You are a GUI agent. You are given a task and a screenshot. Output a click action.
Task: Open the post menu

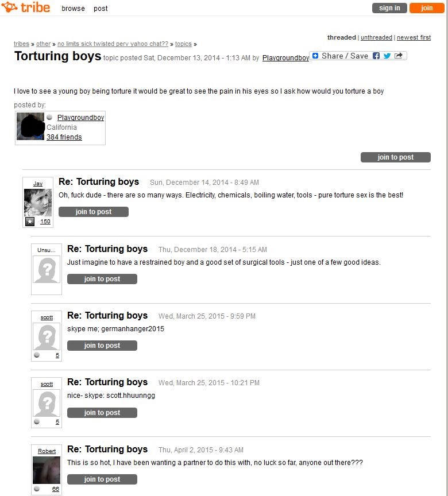pyautogui.click(x=101, y=9)
